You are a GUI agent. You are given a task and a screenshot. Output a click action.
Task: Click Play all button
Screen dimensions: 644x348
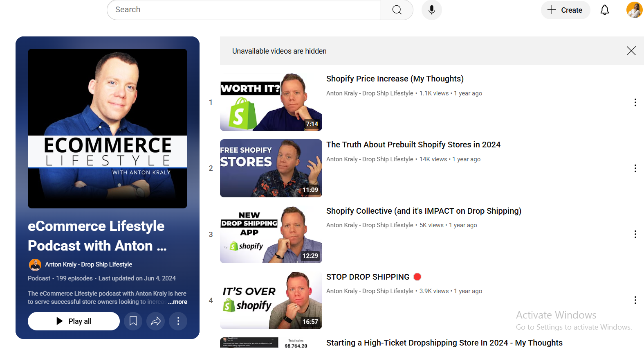[74, 321]
